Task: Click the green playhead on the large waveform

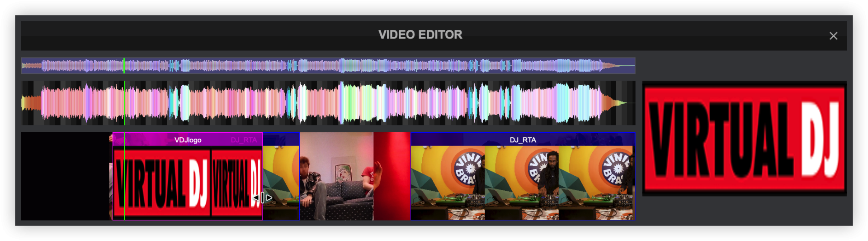Action: (x=125, y=103)
